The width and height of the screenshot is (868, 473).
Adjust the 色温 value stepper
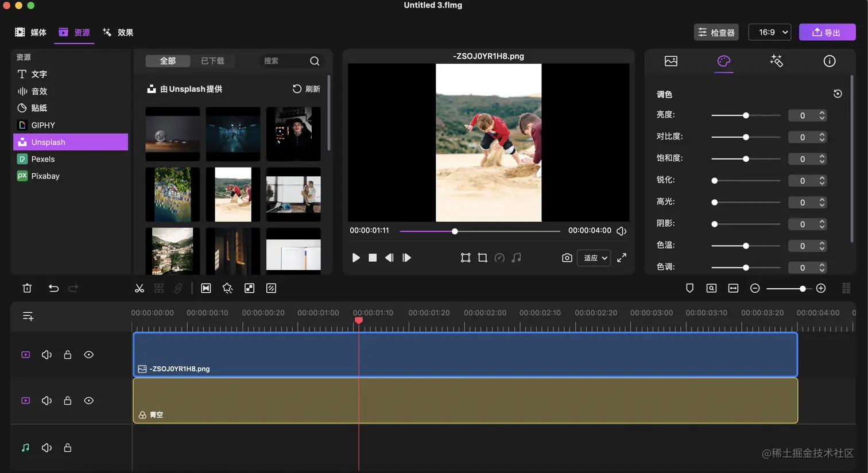(823, 246)
